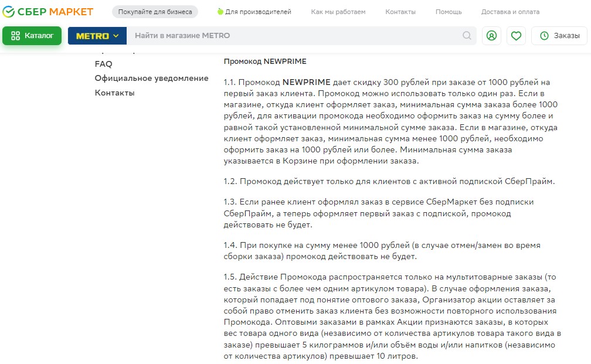This screenshot has height=364, width=591.
Task: Open favorites via the heart icon
Action: pyautogui.click(x=516, y=36)
